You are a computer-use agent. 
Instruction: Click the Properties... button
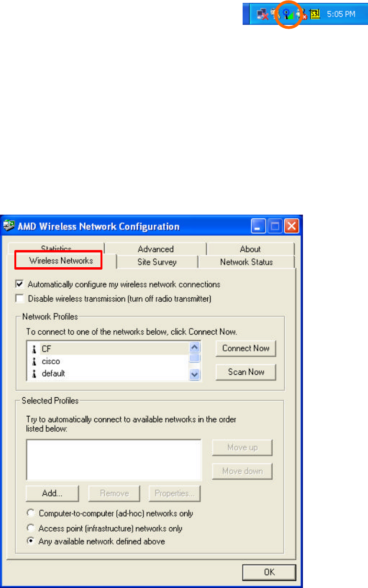tap(174, 494)
